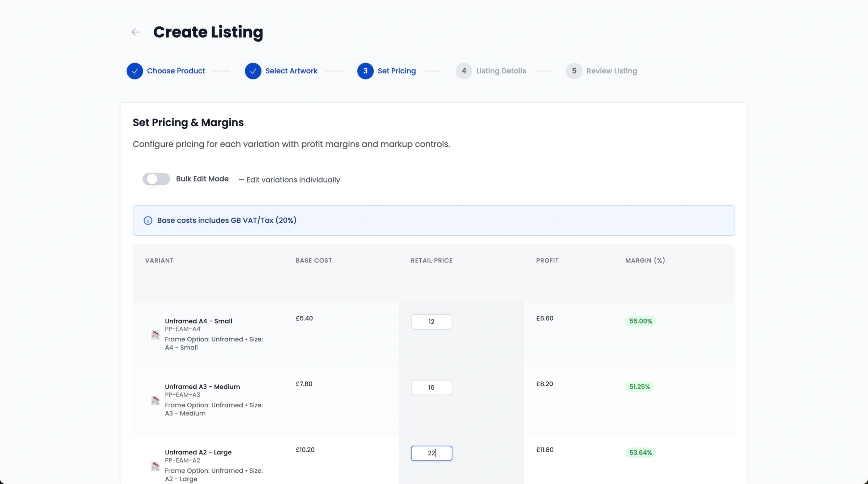Click the 55.00% margin badge

click(640, 321)
